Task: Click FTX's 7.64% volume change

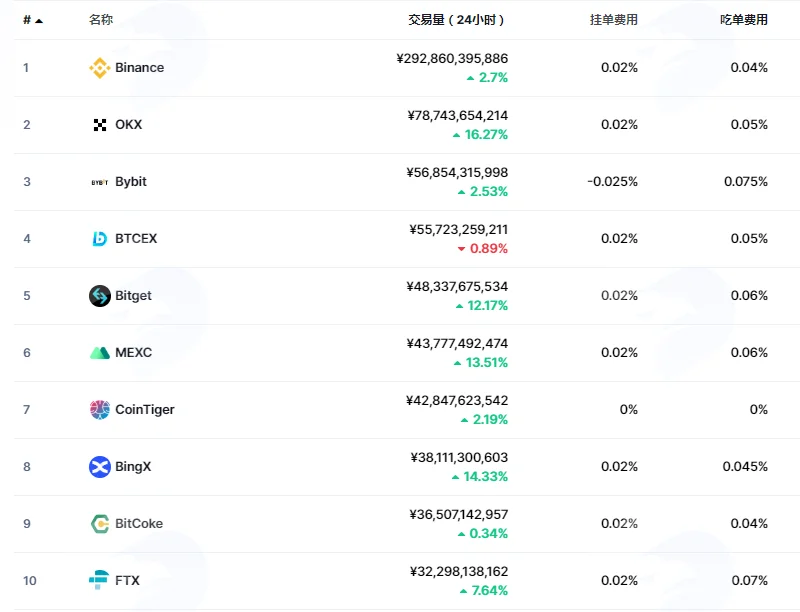Action: 484,591
